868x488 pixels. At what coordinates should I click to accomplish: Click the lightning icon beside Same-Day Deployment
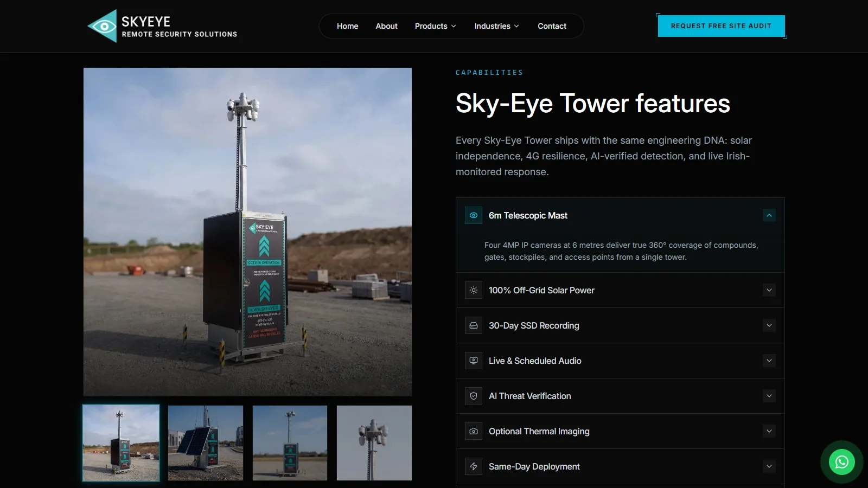(474, 466)
